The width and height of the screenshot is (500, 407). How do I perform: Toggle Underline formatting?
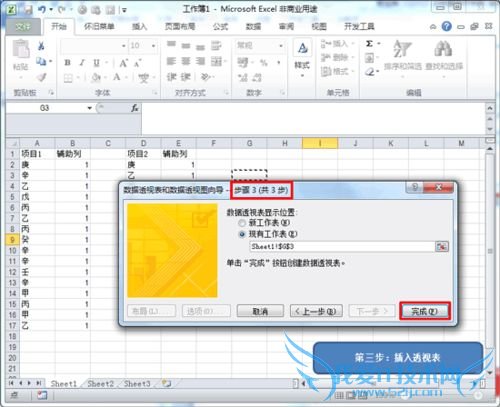pyautogui.click(x=97, y=62)
